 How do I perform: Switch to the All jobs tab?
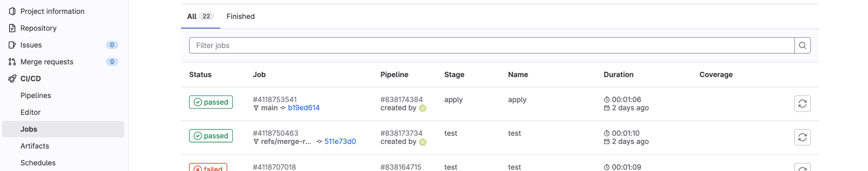point(200,16)
